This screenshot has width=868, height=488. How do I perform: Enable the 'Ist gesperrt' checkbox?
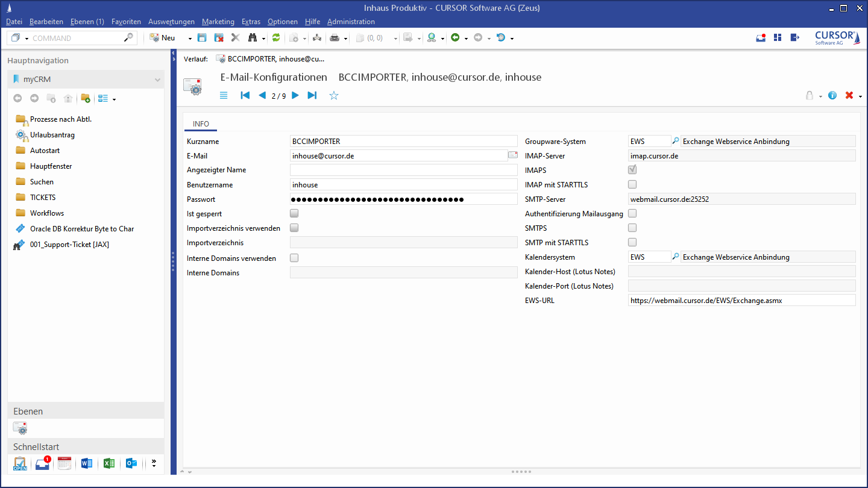[x=294, y=213]
